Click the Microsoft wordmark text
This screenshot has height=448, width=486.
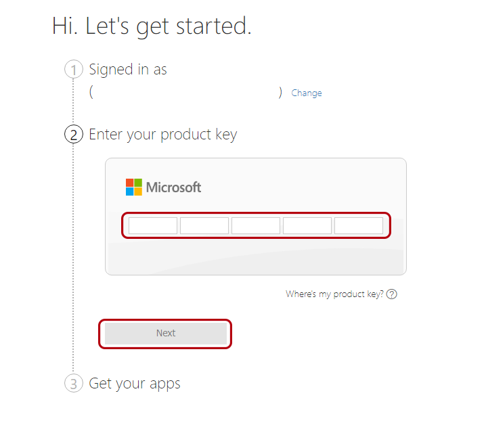[x=174, y=187]
